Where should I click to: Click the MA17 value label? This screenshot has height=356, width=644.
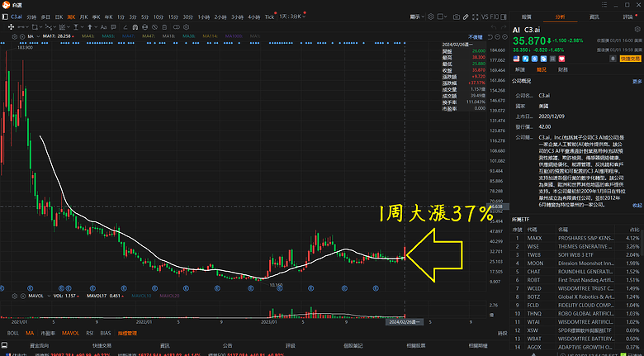pos(57,36)
